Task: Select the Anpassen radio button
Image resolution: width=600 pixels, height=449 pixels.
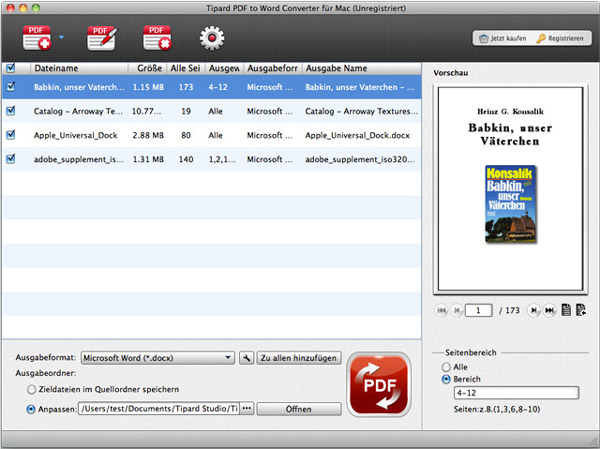Action: [x=31, y=409]
